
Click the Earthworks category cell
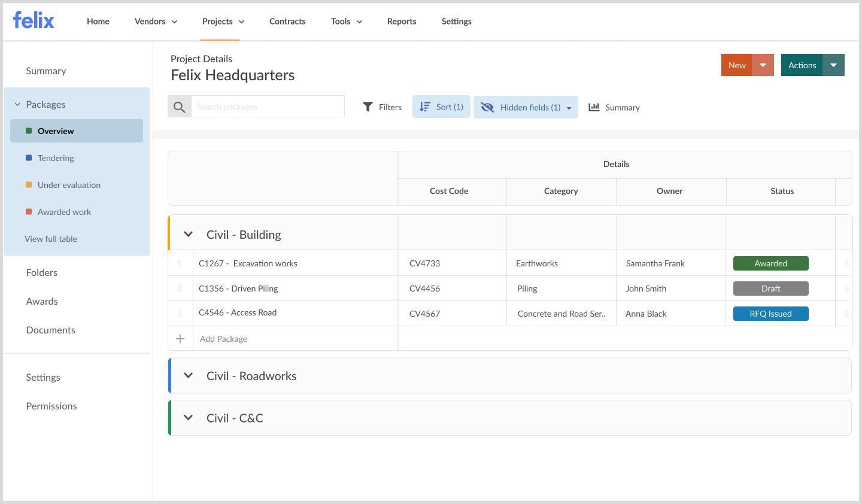[x=537, y=263]
